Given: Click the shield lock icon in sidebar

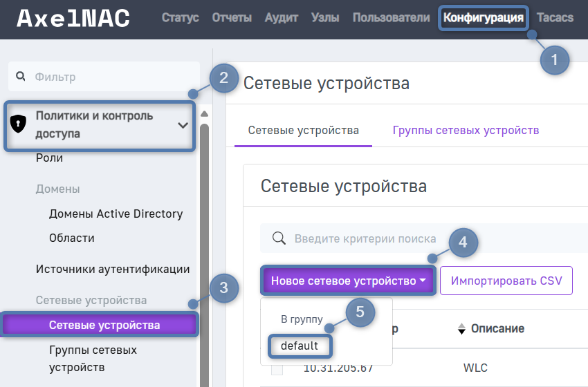Looking at the screenshot, I should click(x=19, y=124).
